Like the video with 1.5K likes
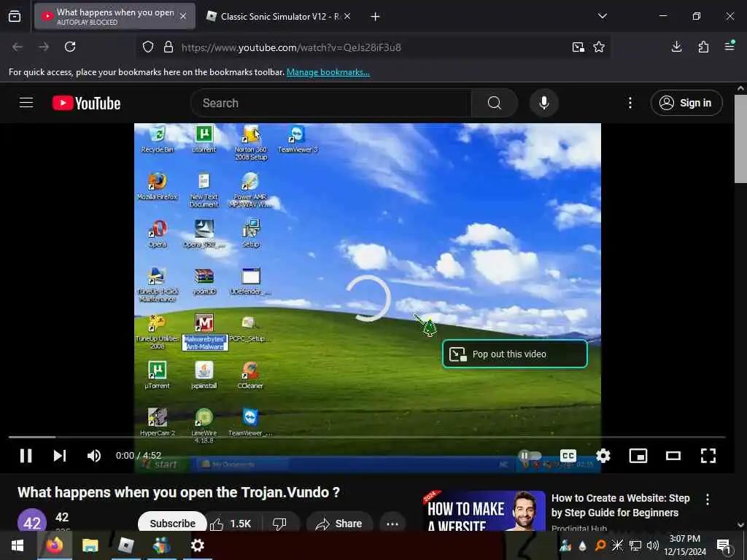This screenshot has width=747, height=560. click(x=231, y=524)
